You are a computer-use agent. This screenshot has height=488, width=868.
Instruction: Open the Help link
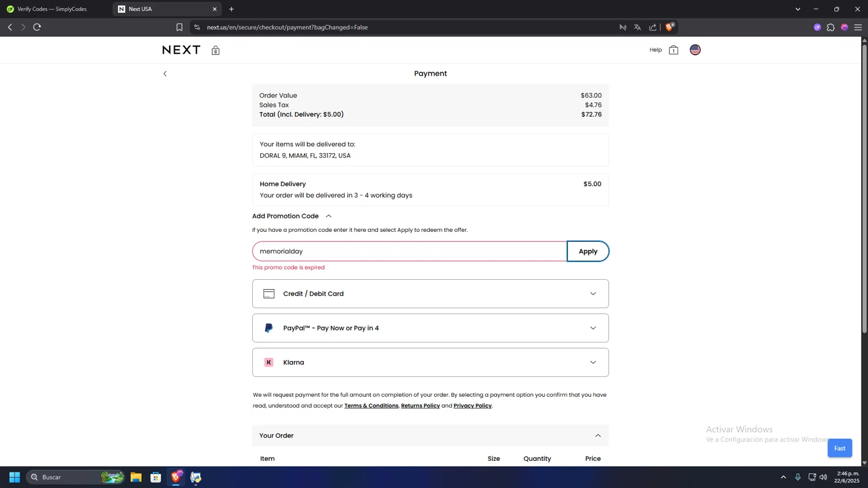click(x=656, y=50)
